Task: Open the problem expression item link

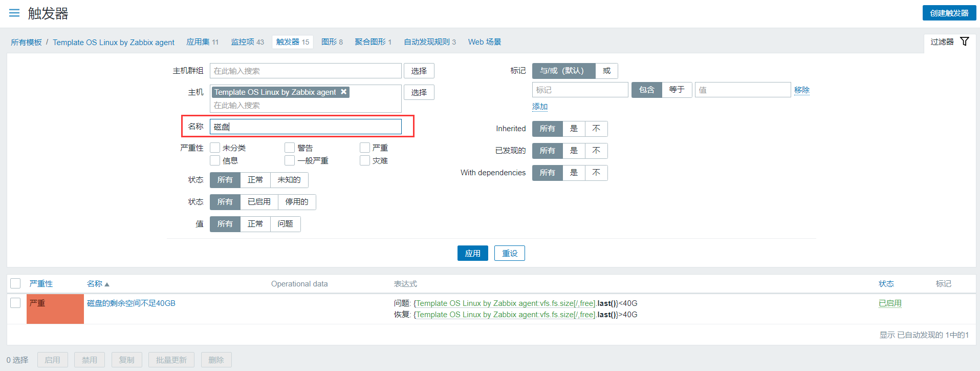Action: (505, 303)
